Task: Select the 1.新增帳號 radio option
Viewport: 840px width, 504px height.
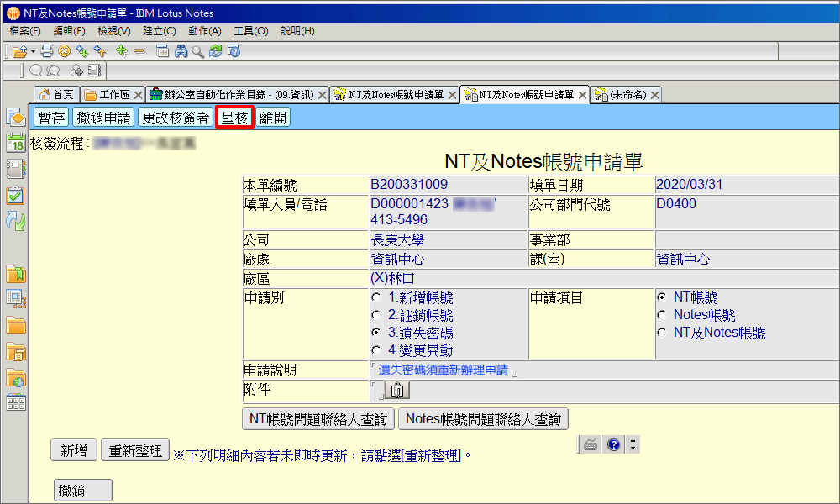Action: pyautogui.click(x=376, y=297)
